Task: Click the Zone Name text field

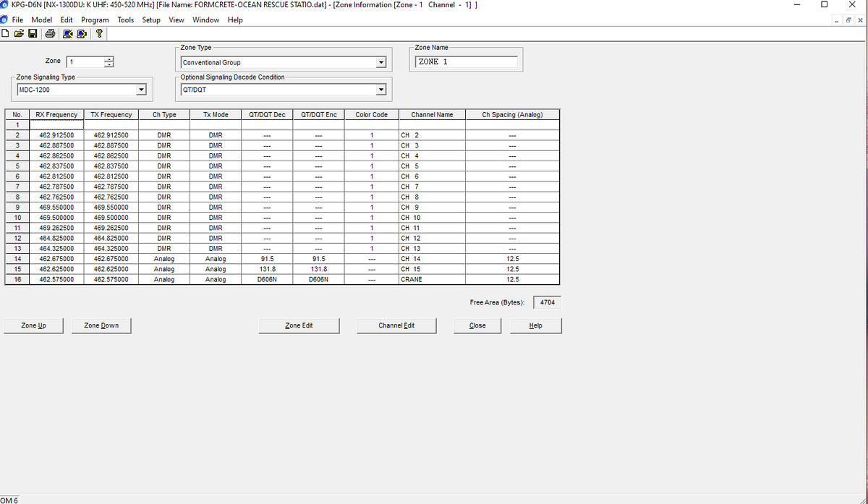Action: (x=467, y=62)
